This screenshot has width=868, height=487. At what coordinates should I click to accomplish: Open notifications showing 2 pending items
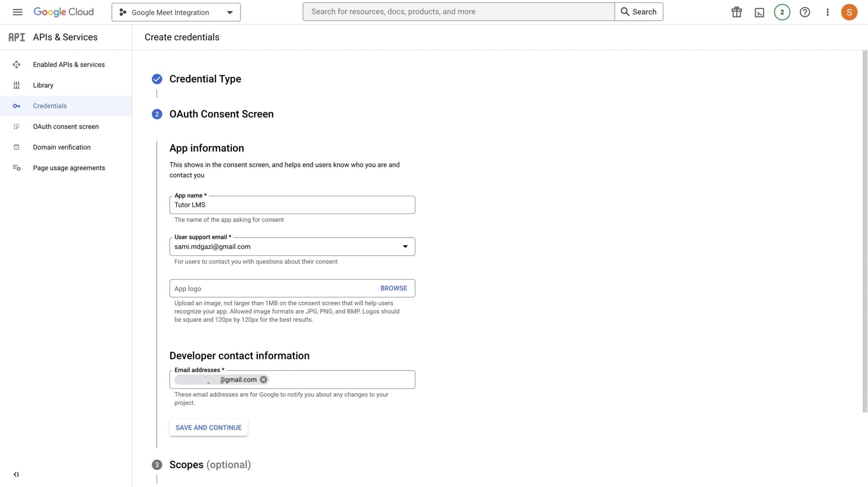point(782,12)
